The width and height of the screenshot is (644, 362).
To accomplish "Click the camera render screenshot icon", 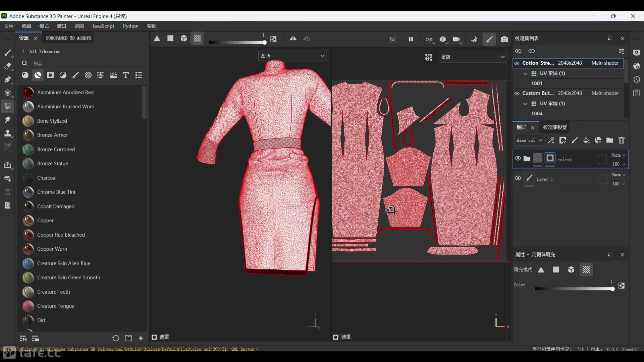I will click(x=504, y=39).
